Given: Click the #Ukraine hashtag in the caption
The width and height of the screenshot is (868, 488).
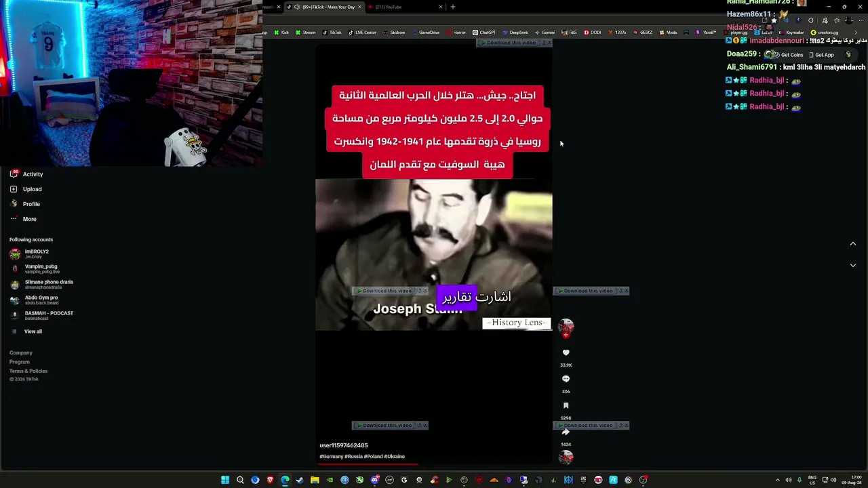Looking at the screenshot, I should (x=394, y=457).
